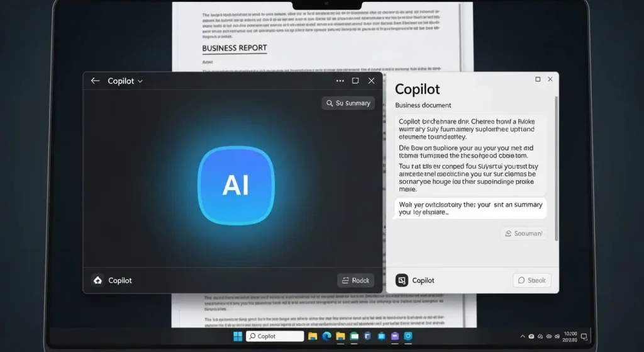Open the green app icon on the taskbar
This screenshot has width=644, height=352.
355,336
